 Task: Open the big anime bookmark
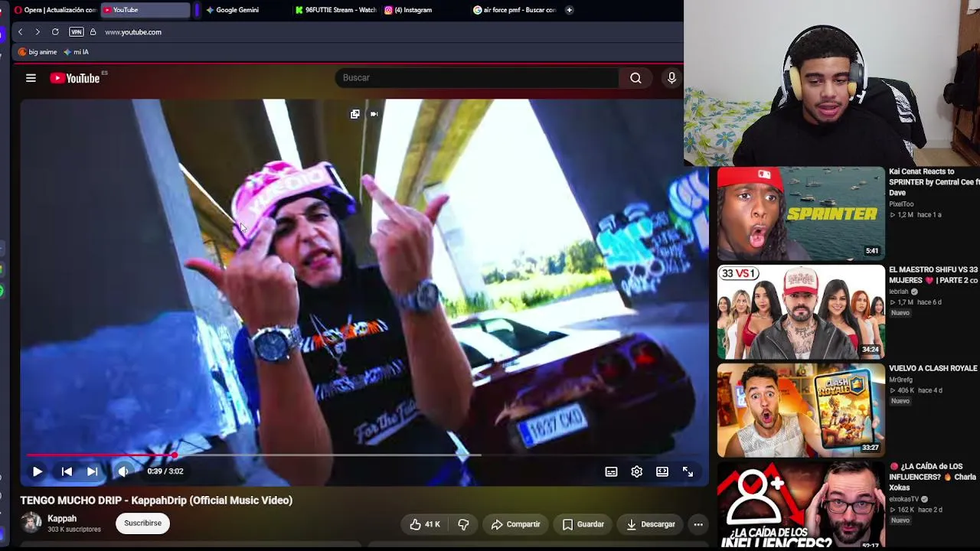[x=38, y=52]
